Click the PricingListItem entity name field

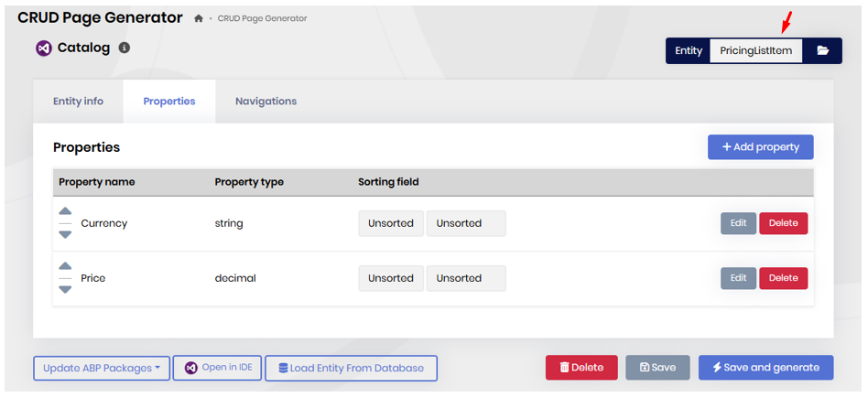(755, 51)
